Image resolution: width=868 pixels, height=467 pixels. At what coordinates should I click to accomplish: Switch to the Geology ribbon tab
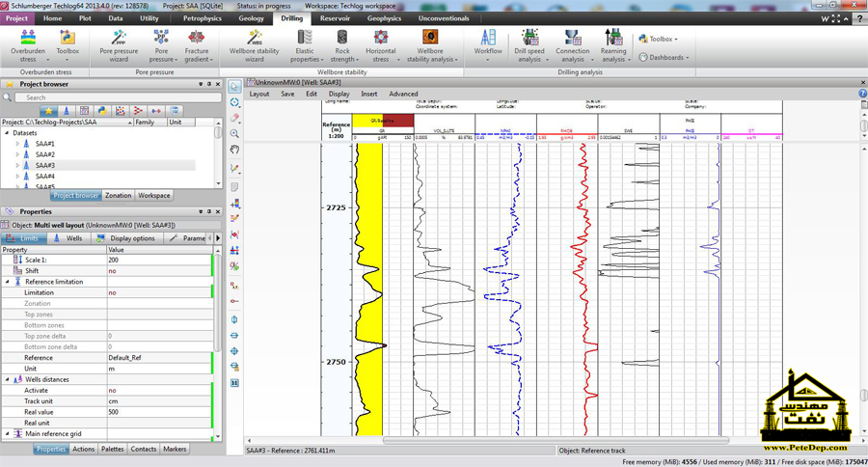[251, 18]
